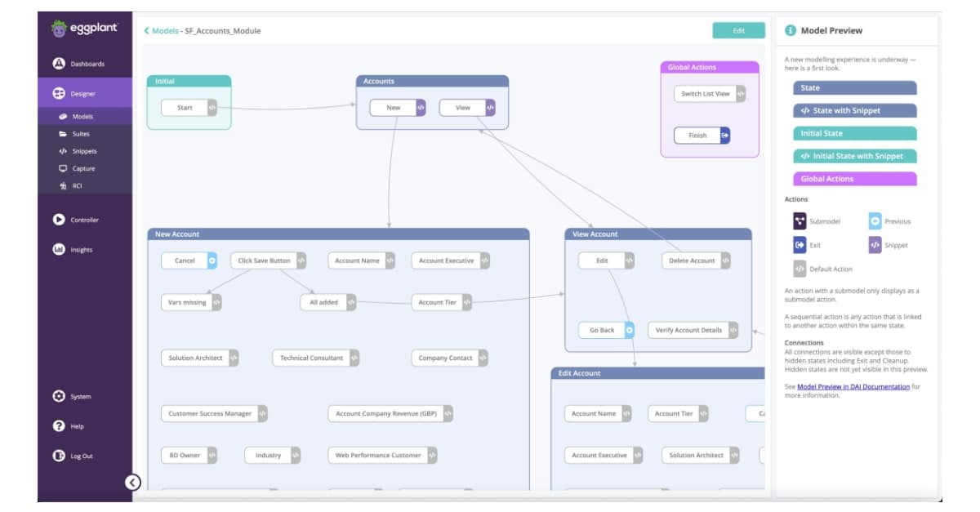This screenshot has width=980, height=512.
Task: Select the Controller play icon
Action: (x=59, y=220)
